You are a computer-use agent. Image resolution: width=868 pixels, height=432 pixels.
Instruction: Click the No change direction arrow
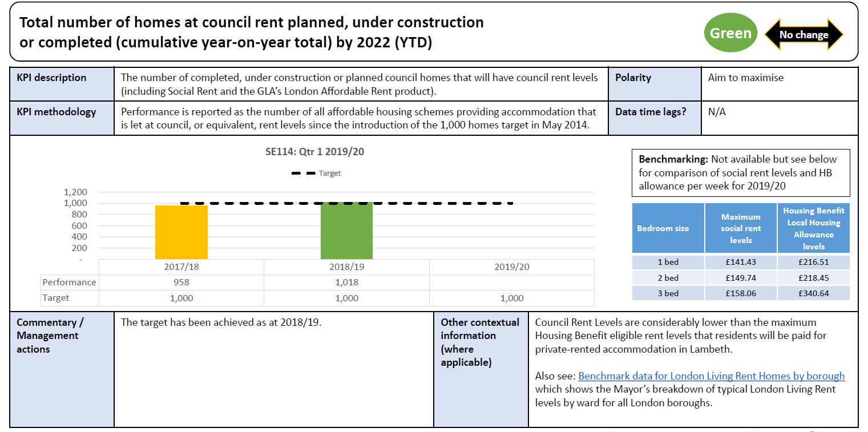803,34
